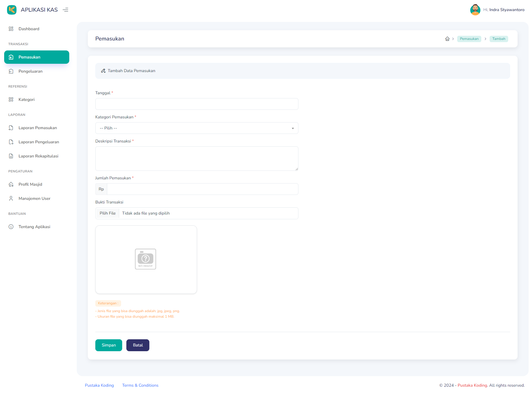Open Laporan Pemasukan via its report icon
Viewport: 532px width, 395px height.
pyautogui.click(x=11, y=128)
